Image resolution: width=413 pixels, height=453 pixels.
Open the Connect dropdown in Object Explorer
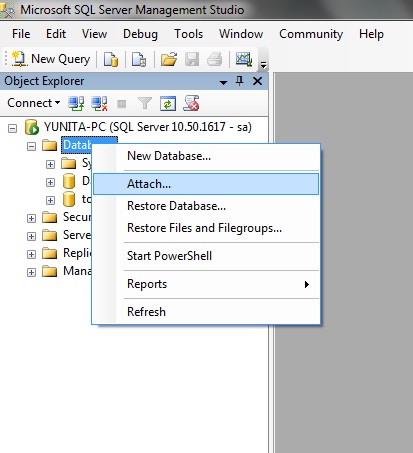[x=34, y=103]
